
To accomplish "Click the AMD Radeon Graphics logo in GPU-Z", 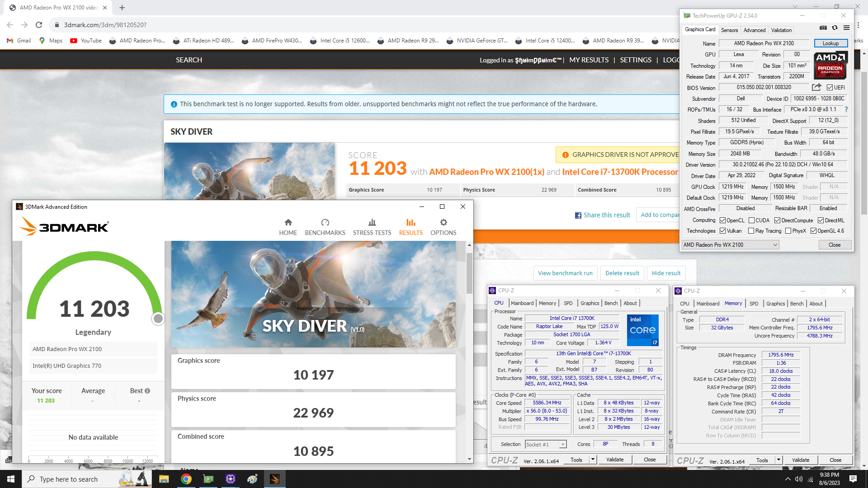I will click(830, 66).
